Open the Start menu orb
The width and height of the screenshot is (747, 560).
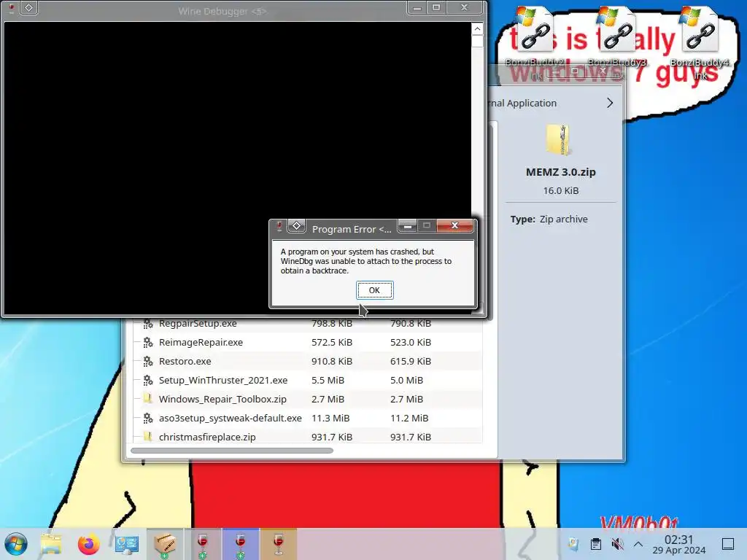(16, 544)
